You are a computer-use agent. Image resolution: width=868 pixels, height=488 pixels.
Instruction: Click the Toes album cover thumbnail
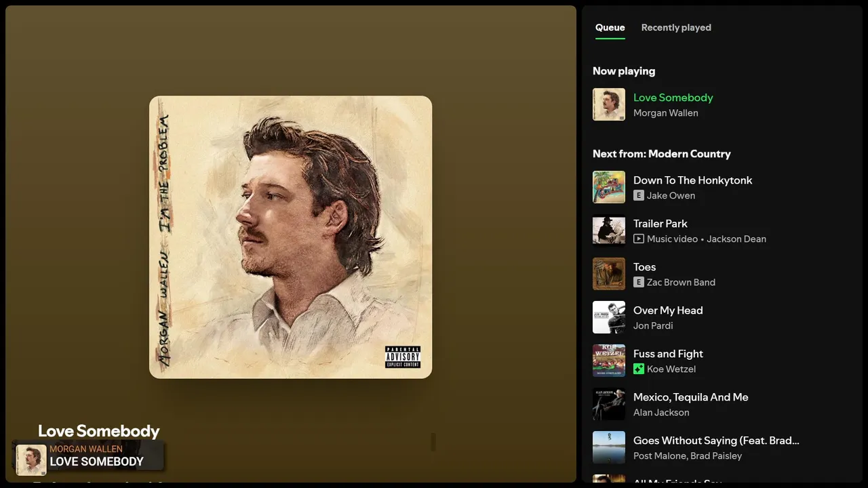pyautogui.click(x=609, y=274)
